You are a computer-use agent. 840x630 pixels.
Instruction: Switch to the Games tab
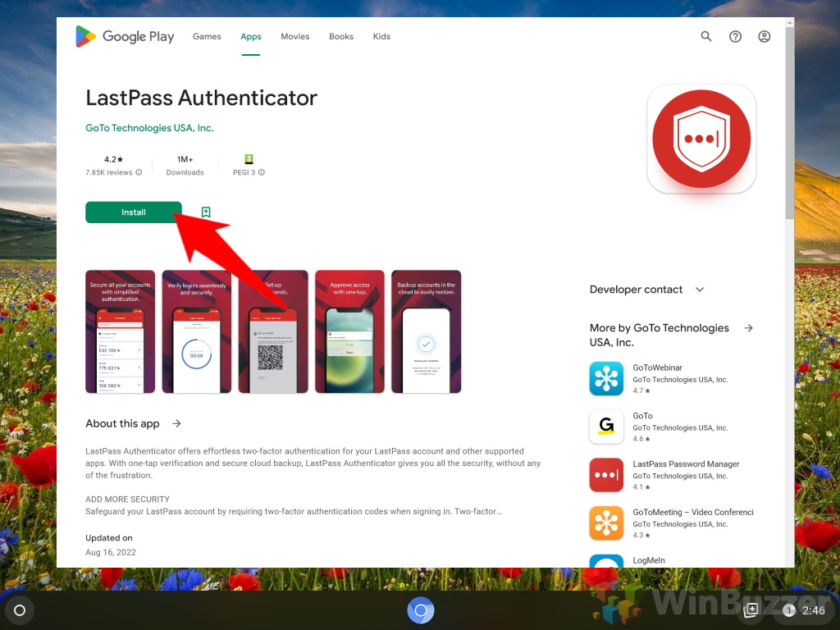tap(207, 36)
